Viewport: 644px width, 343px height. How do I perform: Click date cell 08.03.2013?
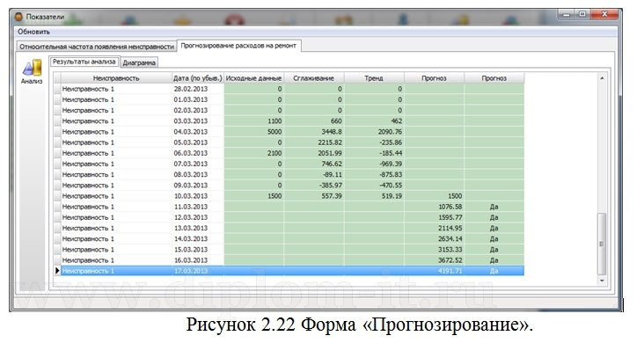(191, 174)
